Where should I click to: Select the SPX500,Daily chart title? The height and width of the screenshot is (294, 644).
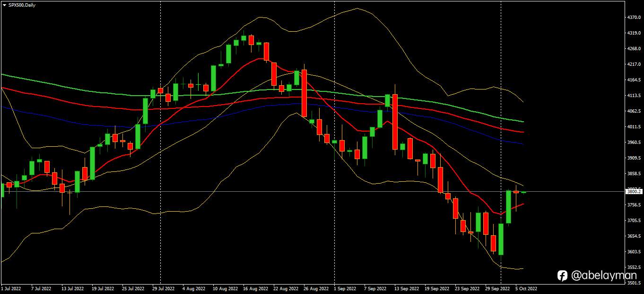coord(22,5)
